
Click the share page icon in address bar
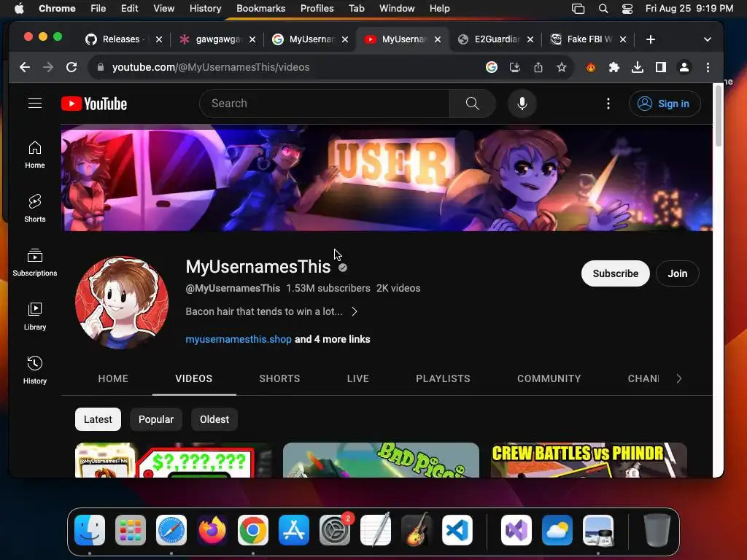[x=538, y=67]
